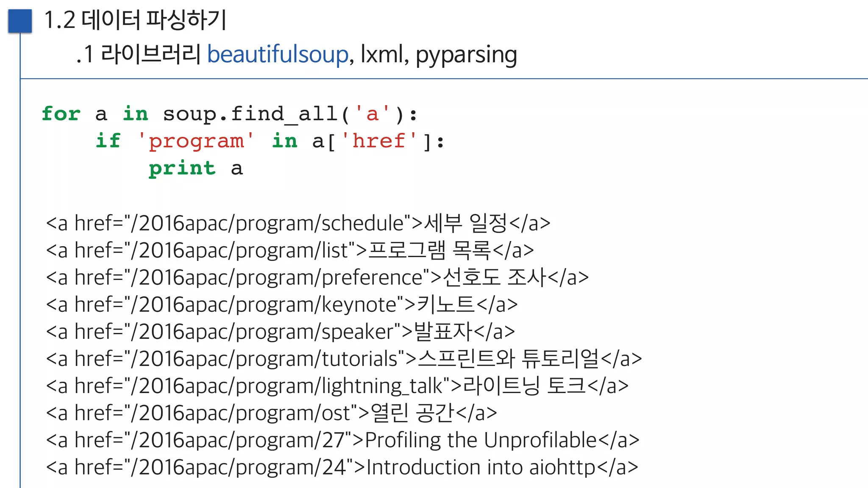Click the blue word 'beautifulsoup' in subtitle
Viewport: 868px width, 488px height.
point(278,55)
